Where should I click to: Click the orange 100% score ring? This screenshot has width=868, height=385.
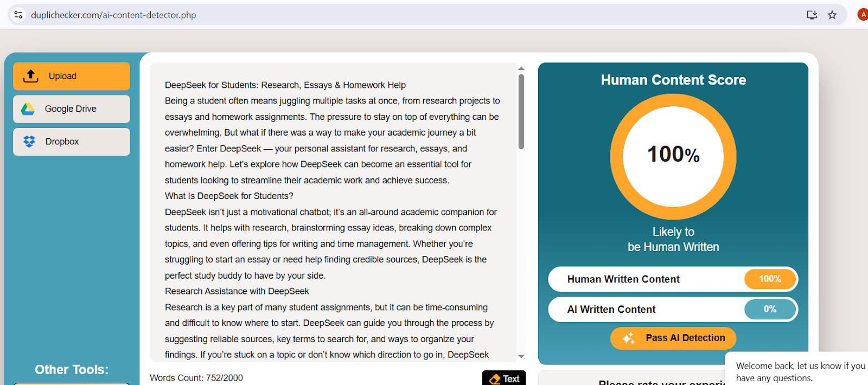[673, 157]
